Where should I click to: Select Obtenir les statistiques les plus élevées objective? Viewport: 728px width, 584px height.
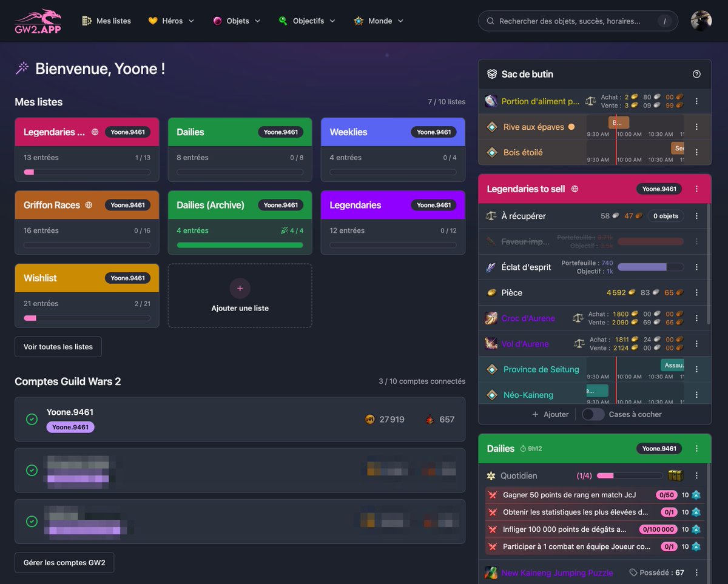click(x=594, y=512)
